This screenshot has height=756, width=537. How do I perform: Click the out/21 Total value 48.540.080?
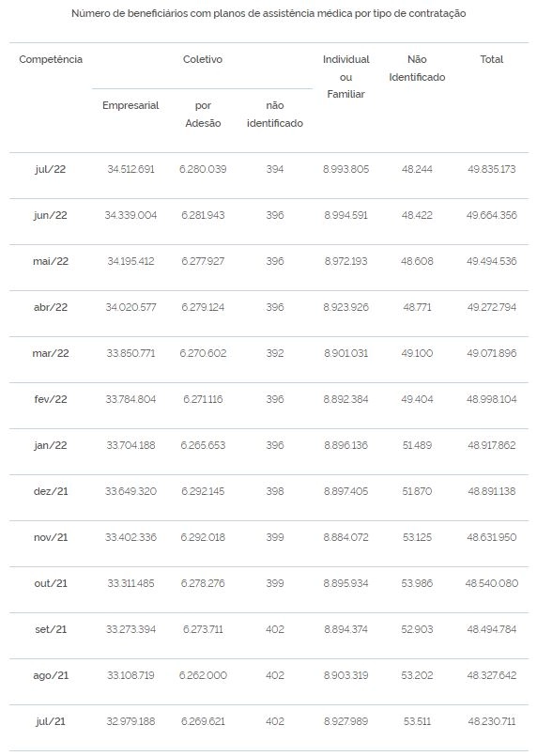(492, 583)
